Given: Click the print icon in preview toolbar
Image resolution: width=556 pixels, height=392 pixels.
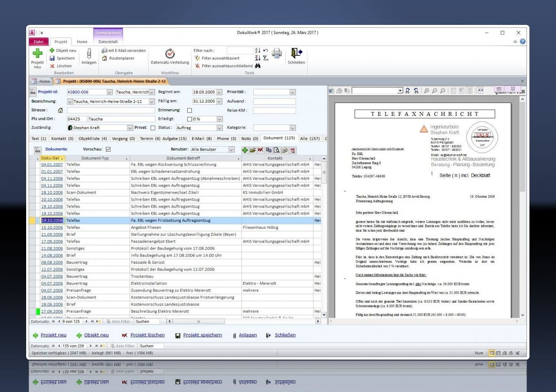Looking at the screenshot, I should 339,91.
